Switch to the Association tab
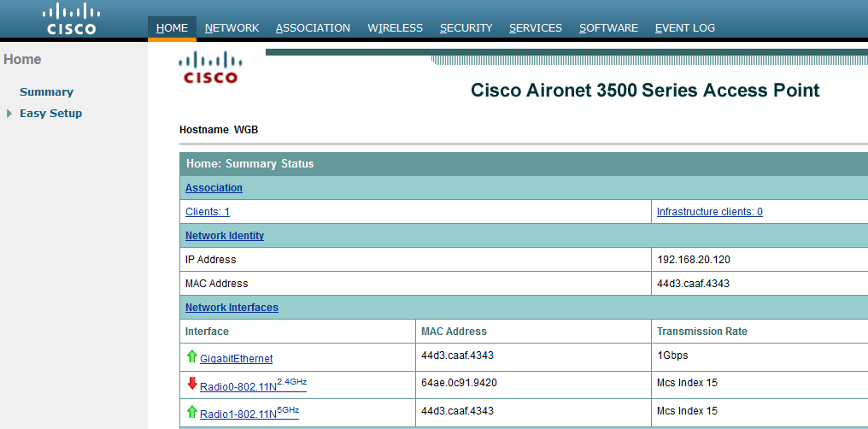The image size is (868, 429). (x=313, y=28)
